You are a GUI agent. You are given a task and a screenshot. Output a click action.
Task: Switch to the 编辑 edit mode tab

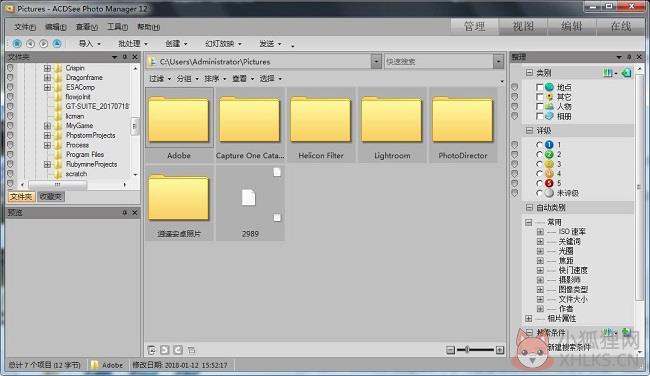[572, 27]
